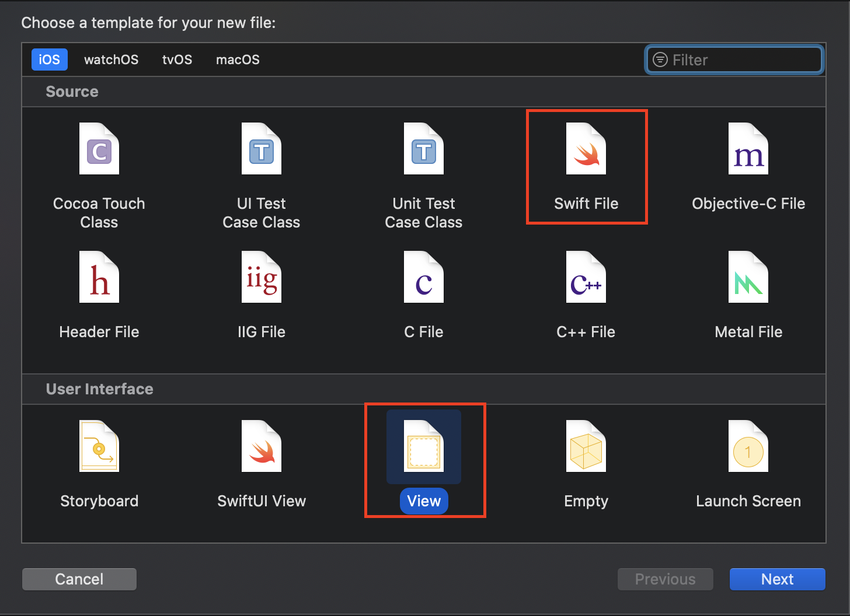This screenshot has height=616, width=850.
Task: Open the macOS platform tab
Action: tap(238, 60)
